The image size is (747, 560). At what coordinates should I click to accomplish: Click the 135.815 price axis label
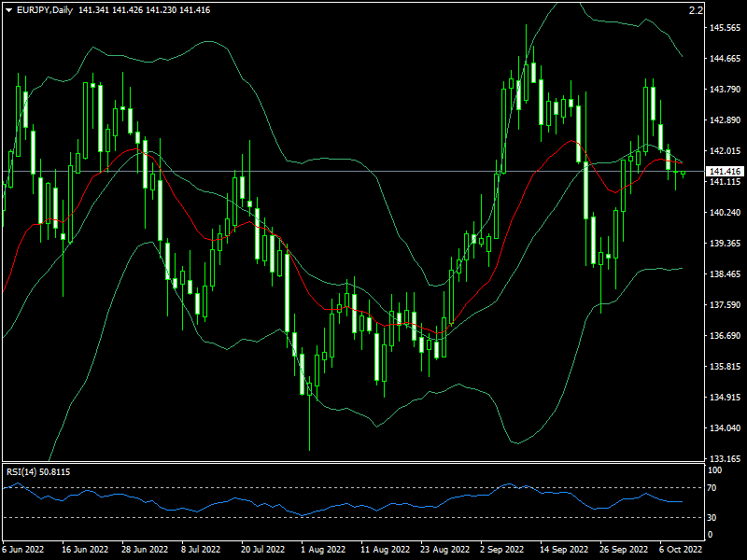point(726,367)
